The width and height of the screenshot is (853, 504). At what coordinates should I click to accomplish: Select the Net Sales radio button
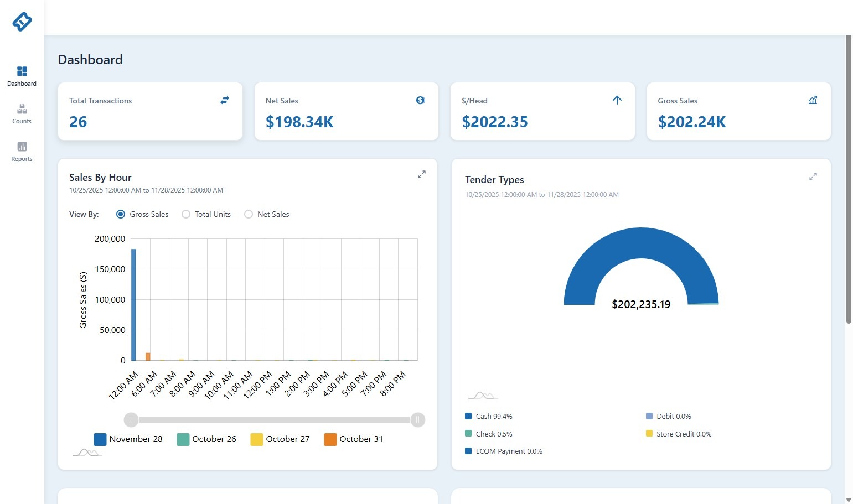pyautogui.click(x=249, y=214)
